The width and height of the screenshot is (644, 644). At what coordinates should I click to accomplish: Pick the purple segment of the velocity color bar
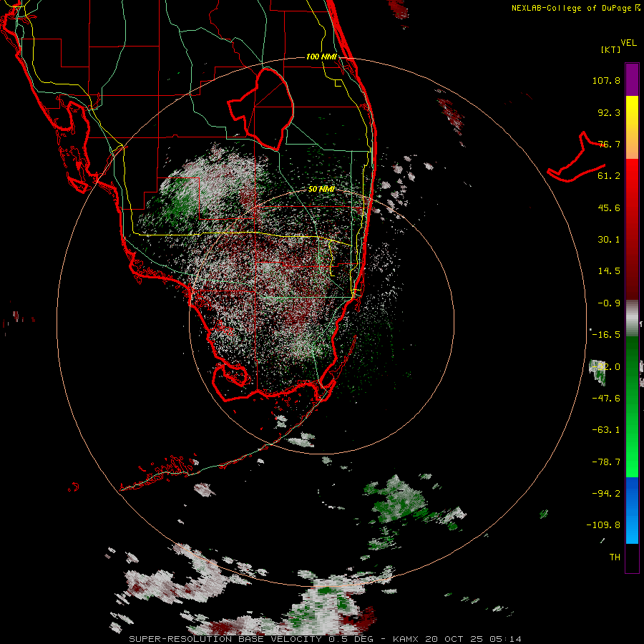click(632, 79)
